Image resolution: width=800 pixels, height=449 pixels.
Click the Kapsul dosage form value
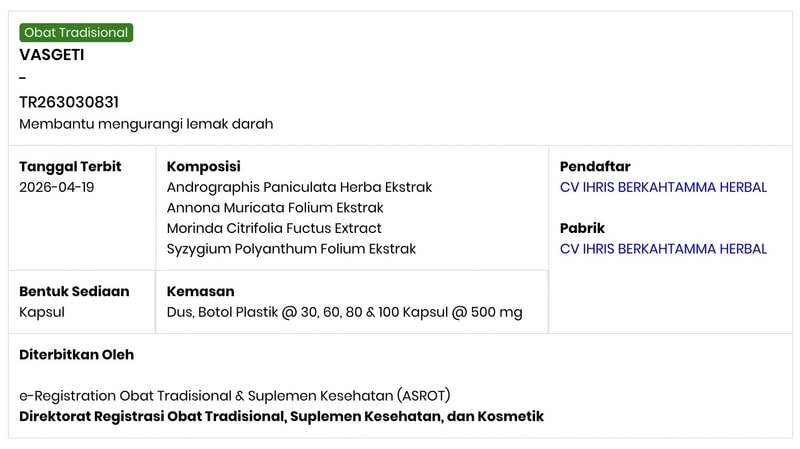click(42, 312)
